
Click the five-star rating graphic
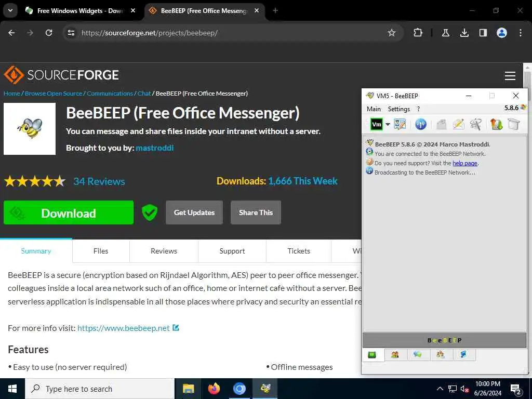click(x=35, y=181)
